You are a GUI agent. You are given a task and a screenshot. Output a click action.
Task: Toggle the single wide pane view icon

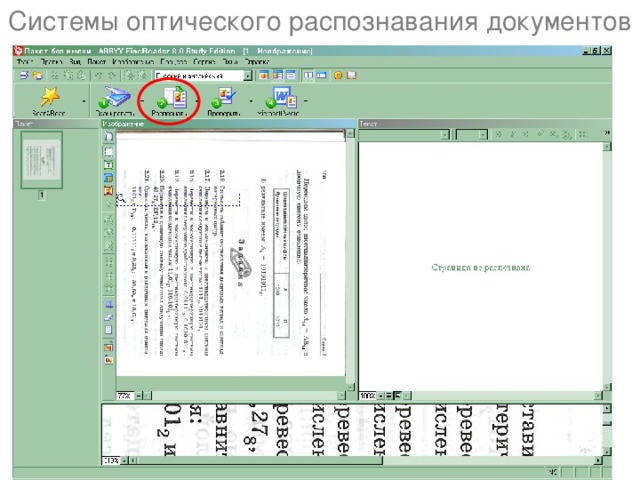[322, 76]
